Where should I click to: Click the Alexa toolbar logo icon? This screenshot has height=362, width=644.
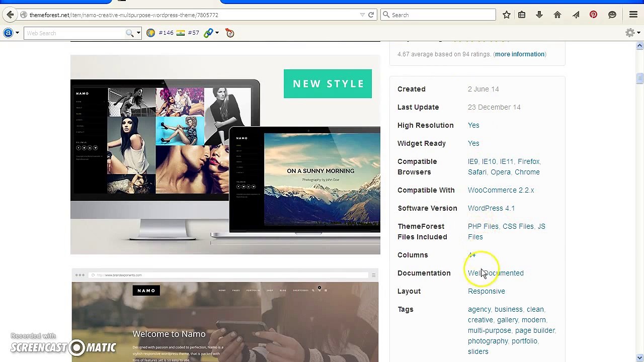pyautogui.click(x=8, y=33)
